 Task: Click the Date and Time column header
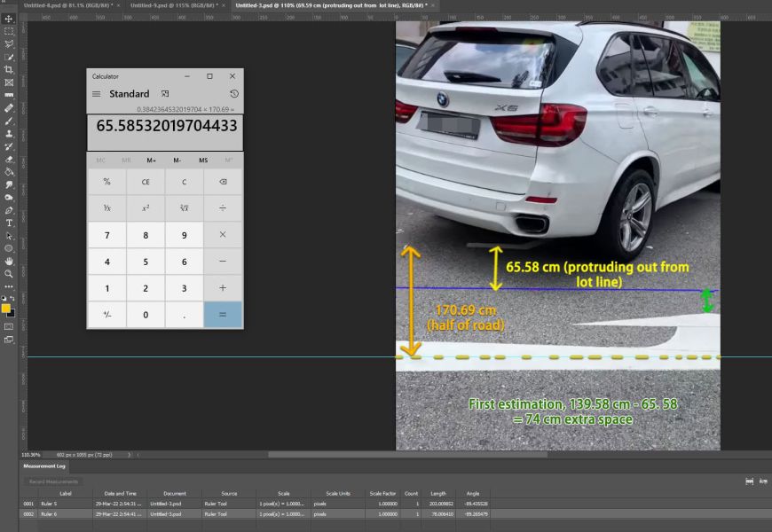pyautogui.click(x=120, y=493)
